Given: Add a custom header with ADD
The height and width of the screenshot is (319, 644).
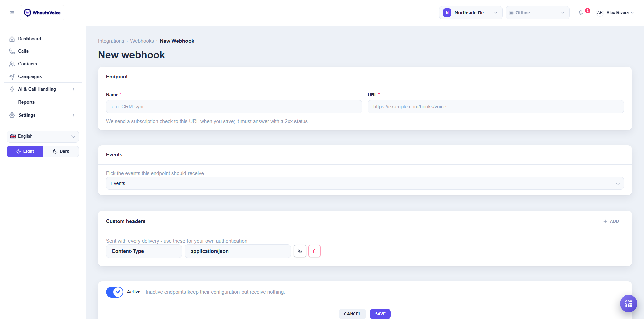Looking at the screenshot, I should pos(611,221).
